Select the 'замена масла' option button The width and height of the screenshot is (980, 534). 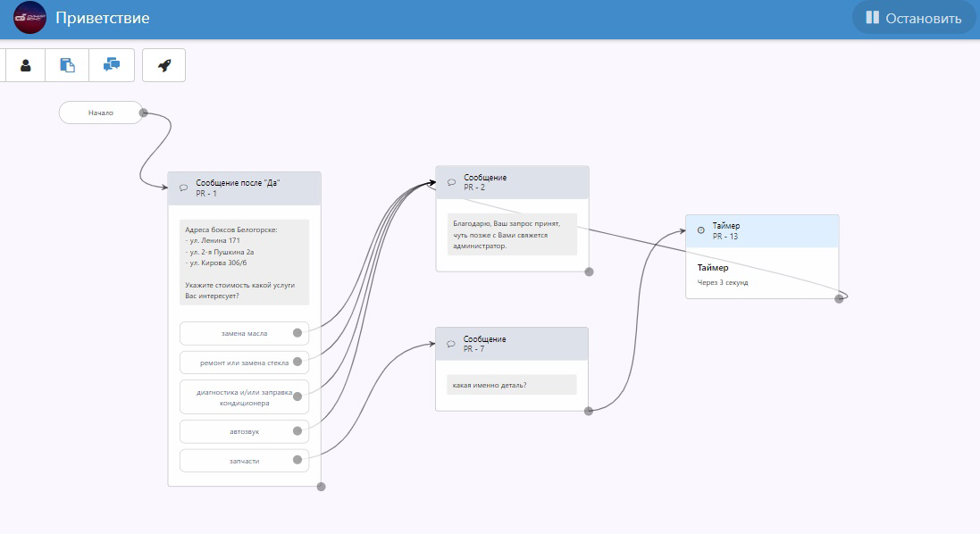pyautogui.click(x=245, y=333)
